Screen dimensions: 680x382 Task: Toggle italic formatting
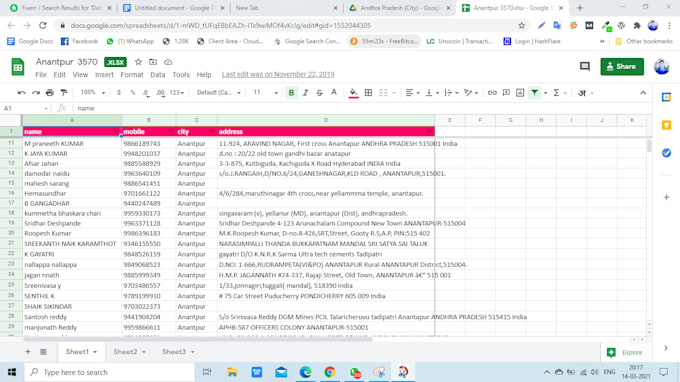pos(305,93)
